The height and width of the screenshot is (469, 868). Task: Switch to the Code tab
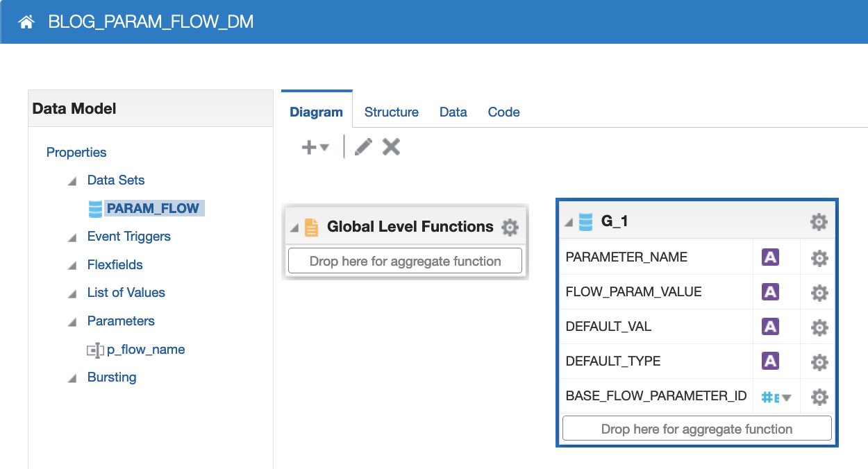click(x=503, y=112)
